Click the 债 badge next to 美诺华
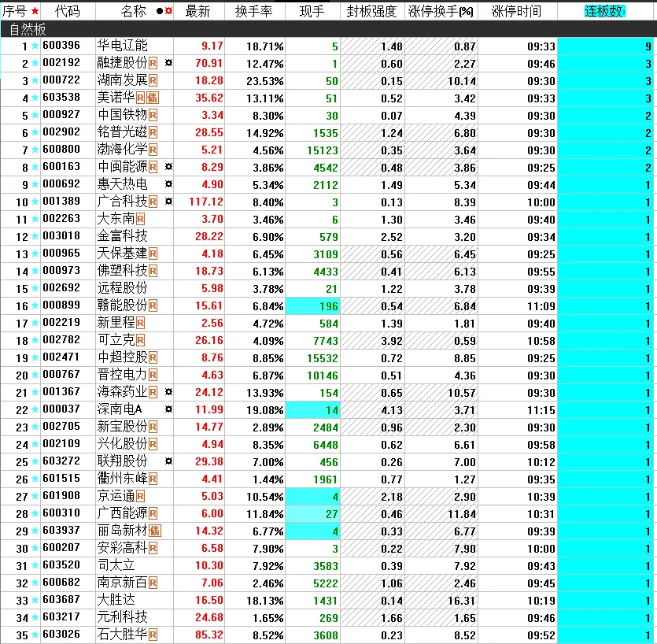Image resolution: width=657 pixels, height=644 pixels. coord(153,98)
